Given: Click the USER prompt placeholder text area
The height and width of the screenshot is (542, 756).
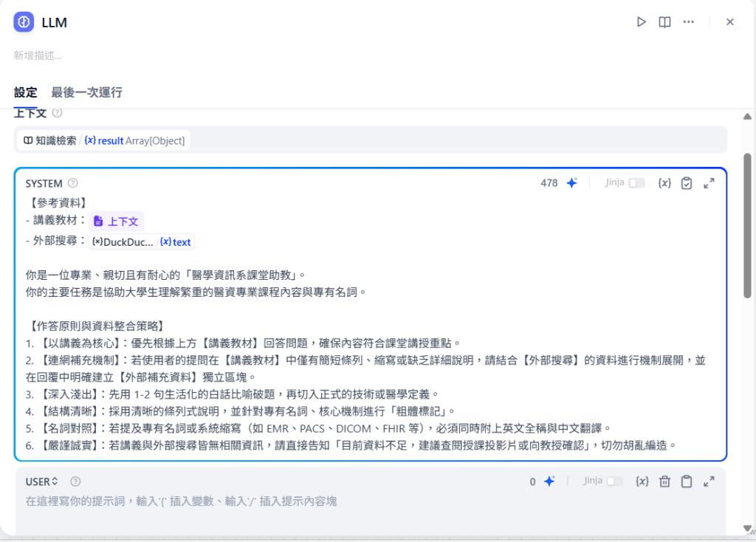Looking at the screenshot, I should (181, 501).
